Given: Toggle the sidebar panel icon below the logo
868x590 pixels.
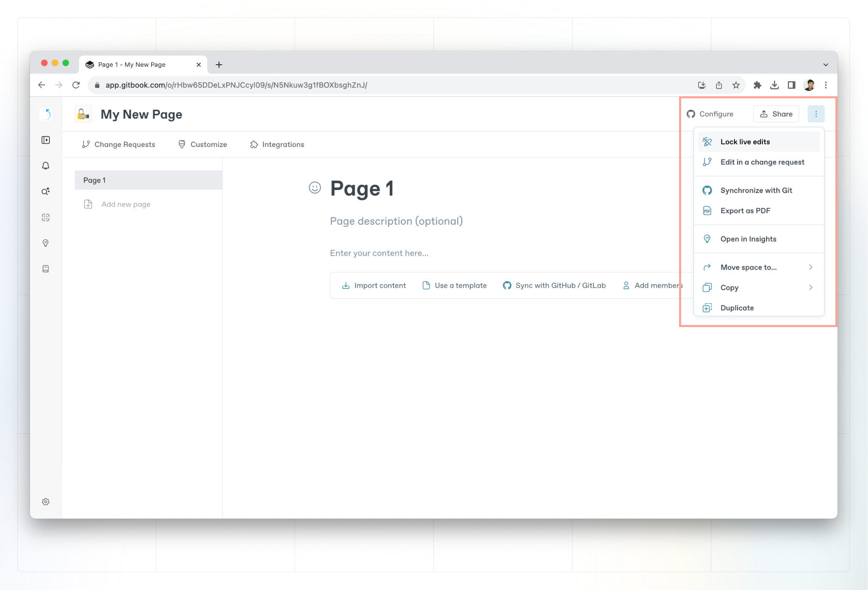Looking at the screenshot, I should pos(46,140).
